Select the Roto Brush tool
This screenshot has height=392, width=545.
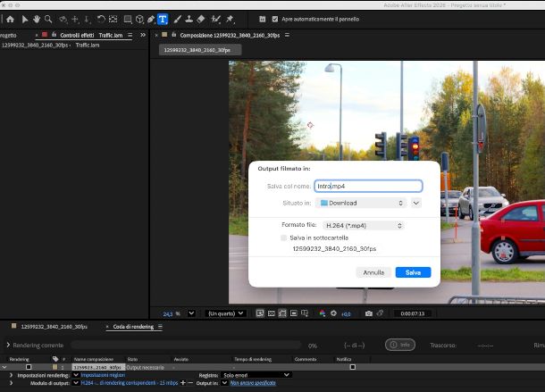216,19
